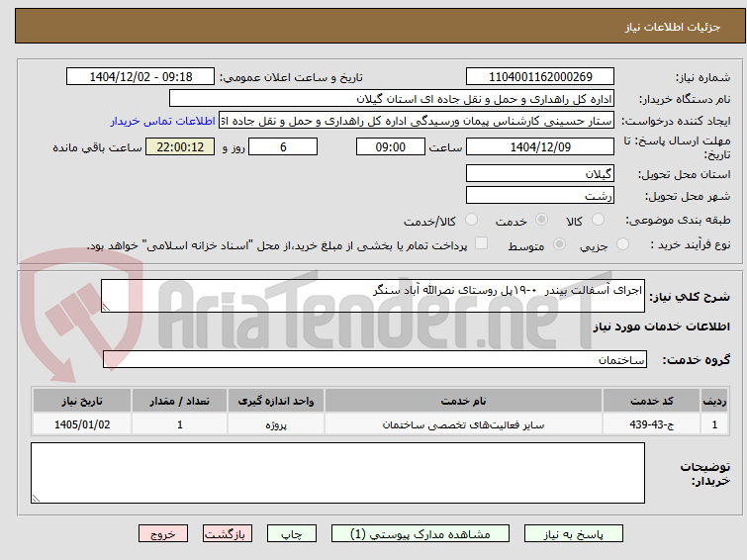Viewport: 747px width, 560px height.
Task: Click the delivery city field رشت
Action: click(x=540, y=195)
